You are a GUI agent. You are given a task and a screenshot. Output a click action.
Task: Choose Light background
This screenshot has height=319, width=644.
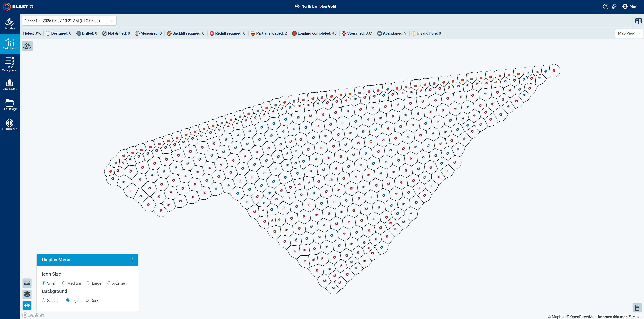coord(68,300)
